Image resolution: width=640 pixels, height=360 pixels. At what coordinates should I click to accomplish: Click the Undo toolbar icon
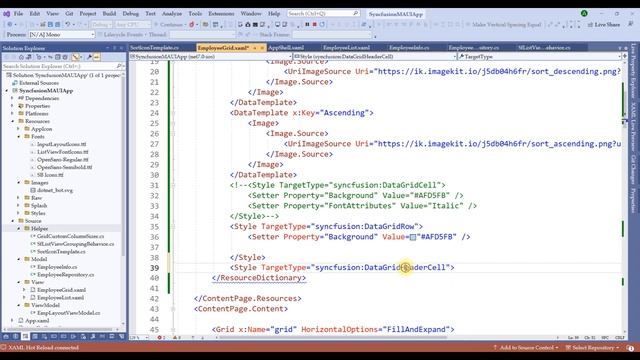click(68, 24)
